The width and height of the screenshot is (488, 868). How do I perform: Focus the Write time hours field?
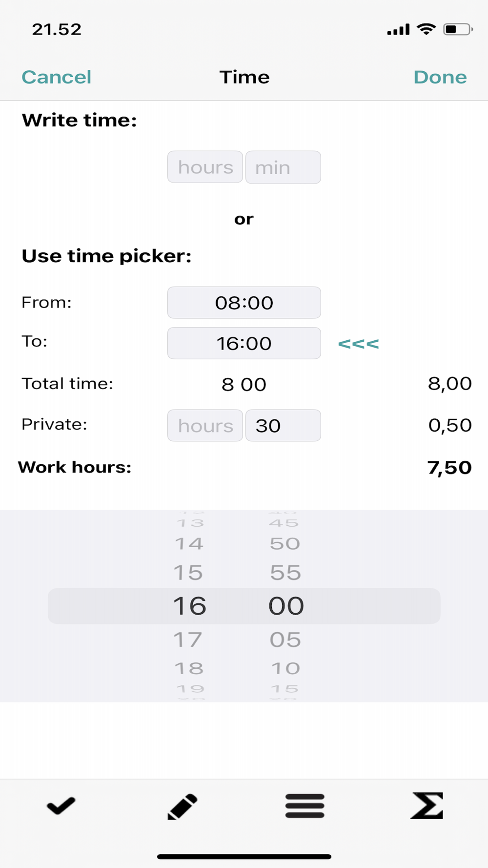pos(205,167)
